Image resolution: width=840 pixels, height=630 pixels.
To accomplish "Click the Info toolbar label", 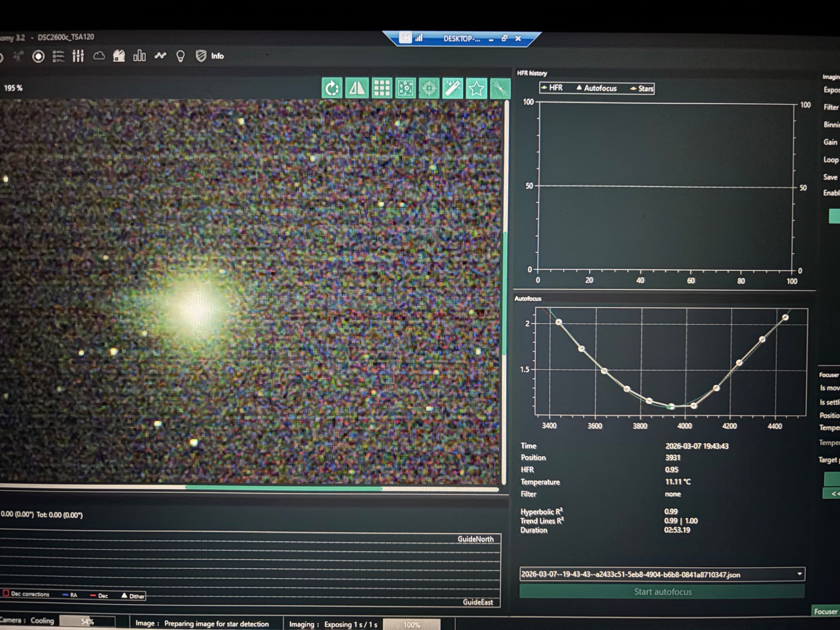I will point(217,56).
